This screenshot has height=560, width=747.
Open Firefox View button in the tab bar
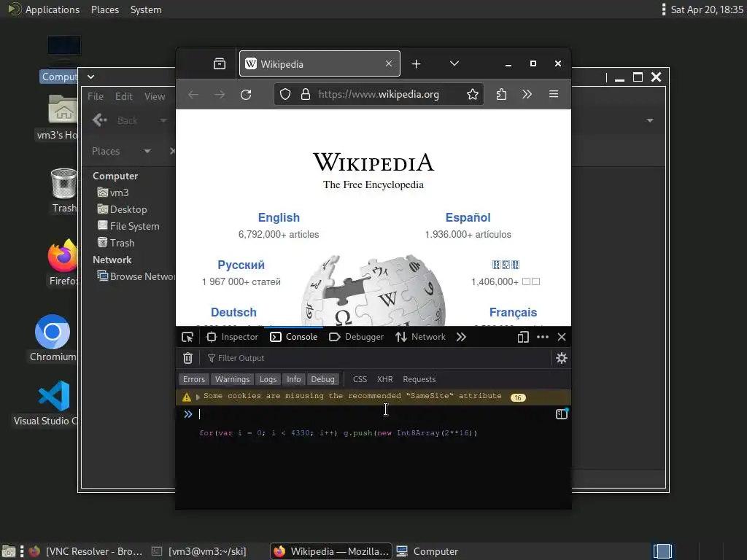tap(219, 64)
